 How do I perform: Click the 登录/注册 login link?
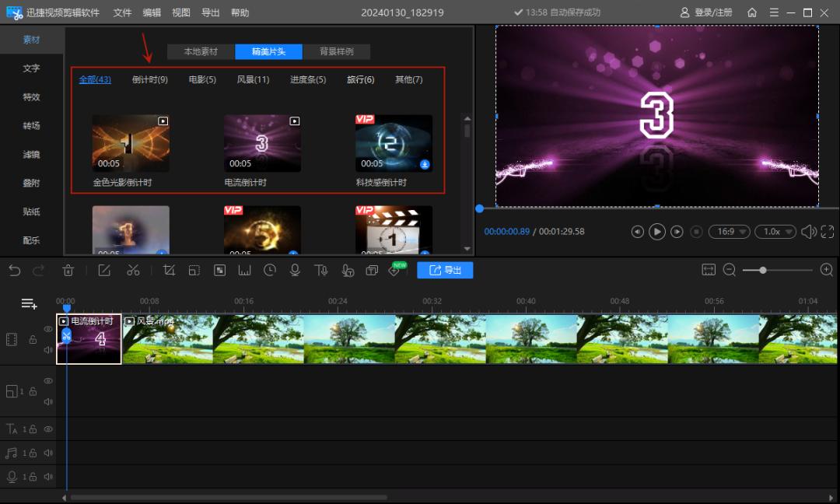706,12
